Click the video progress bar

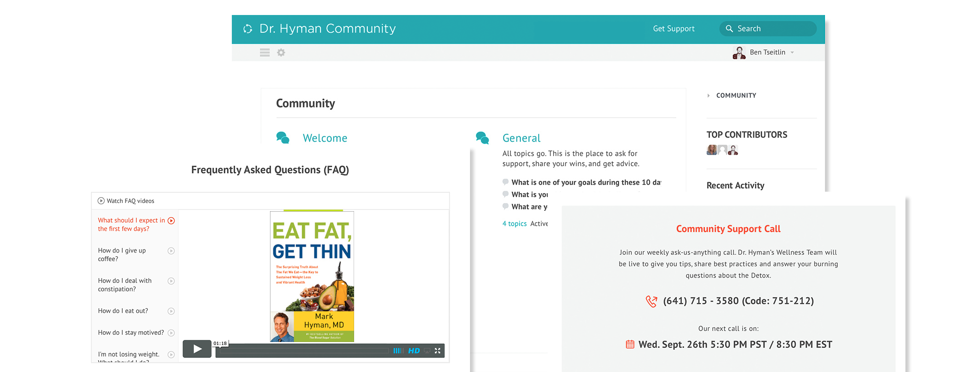pos(304,351)
